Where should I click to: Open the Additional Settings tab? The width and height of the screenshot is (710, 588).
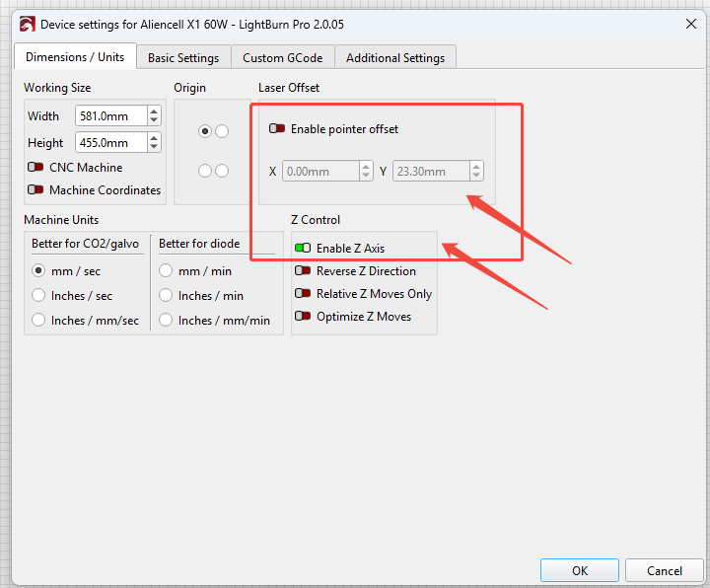(x=395, y=58)
